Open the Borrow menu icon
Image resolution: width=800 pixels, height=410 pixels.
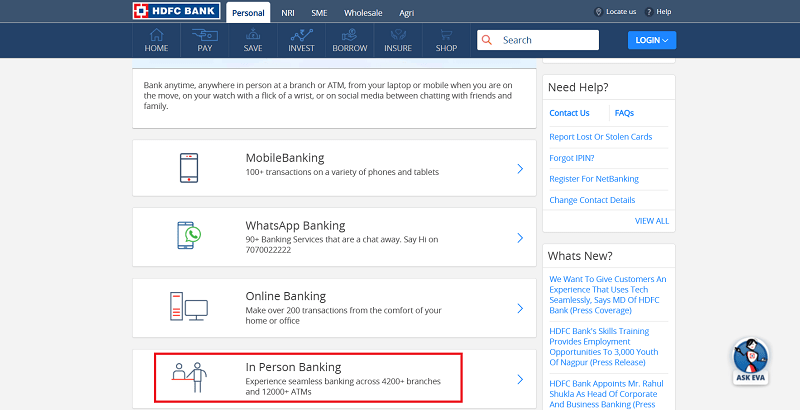[349, 35]
